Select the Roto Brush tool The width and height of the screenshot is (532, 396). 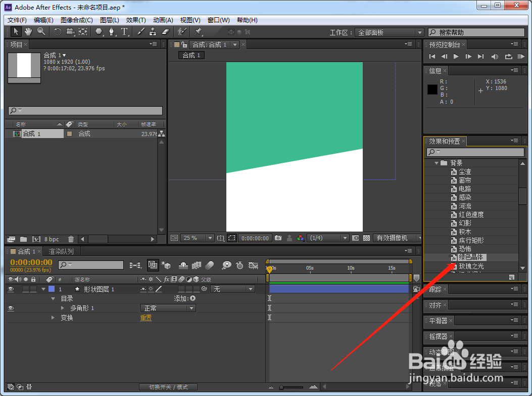point(182,31)
